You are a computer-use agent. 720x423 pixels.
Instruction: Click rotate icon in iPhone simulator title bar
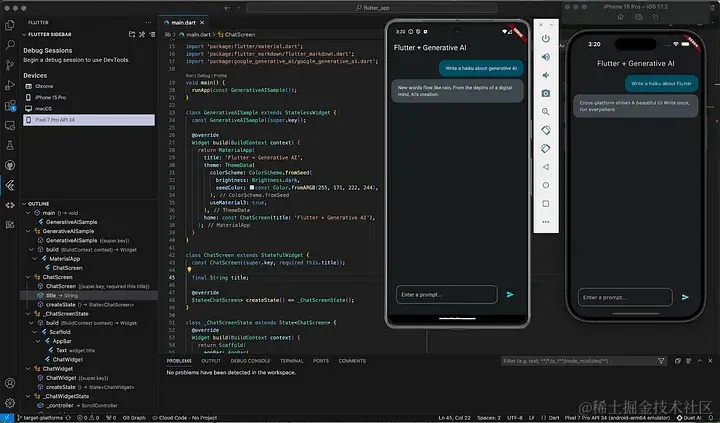pos(655,17)
